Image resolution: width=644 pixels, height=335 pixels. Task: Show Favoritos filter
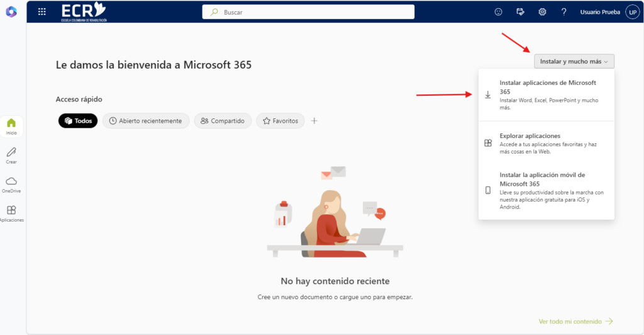[x=280, y=121]
